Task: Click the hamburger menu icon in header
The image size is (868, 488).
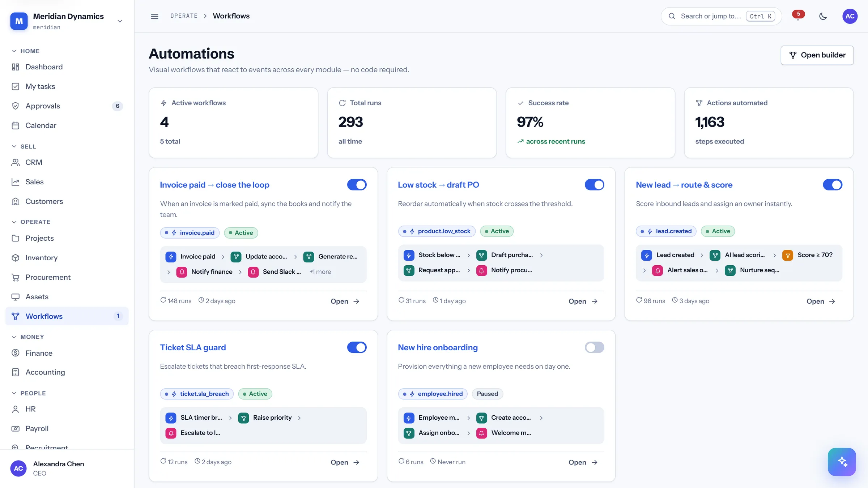Action: click(x=154, y=16)
